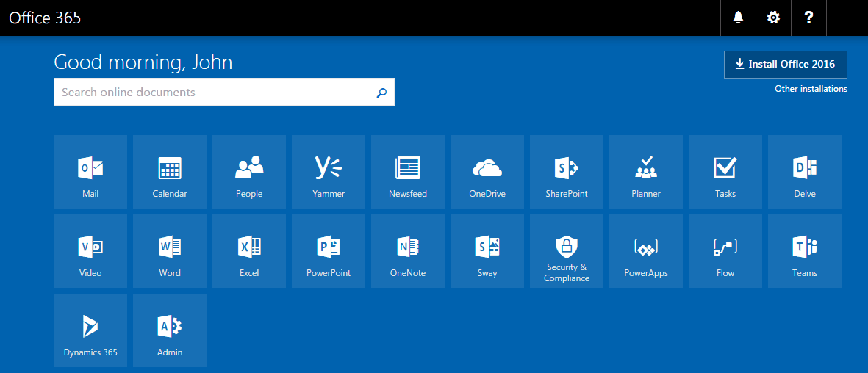Viewport: 868px width, 373px height.
Task: Open the Video app tile
Action: tap(90, 251)
